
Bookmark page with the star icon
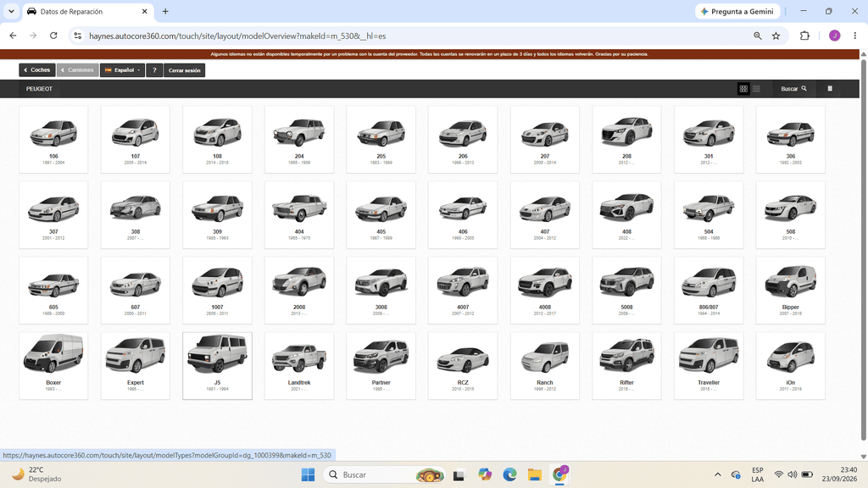[x=776, y=36]
